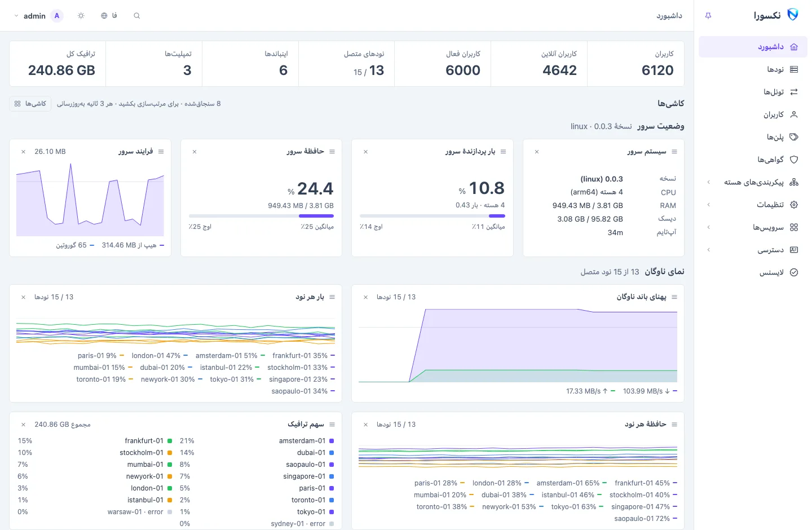Open لایسنس in the sidebar
The height and width of the screenshot is (530, 812).
[x=753, y=272]
